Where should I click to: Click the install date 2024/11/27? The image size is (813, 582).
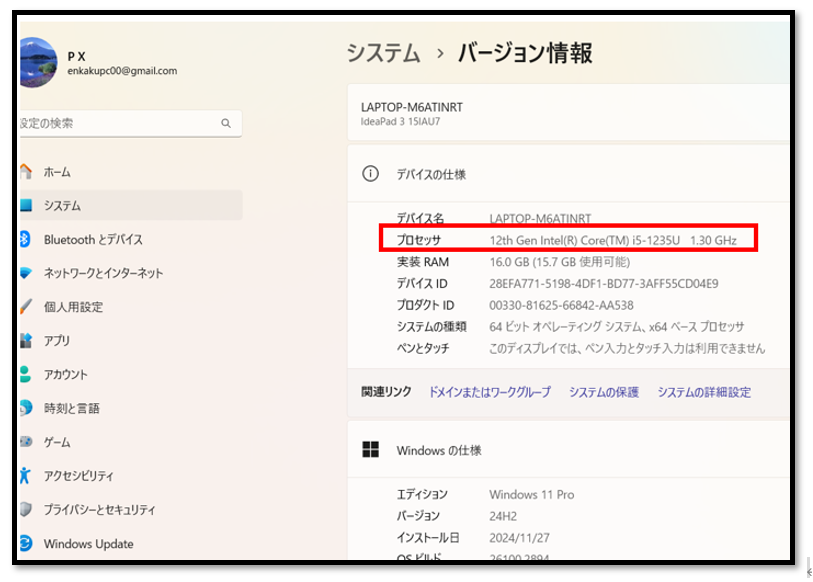click(520, 538)
